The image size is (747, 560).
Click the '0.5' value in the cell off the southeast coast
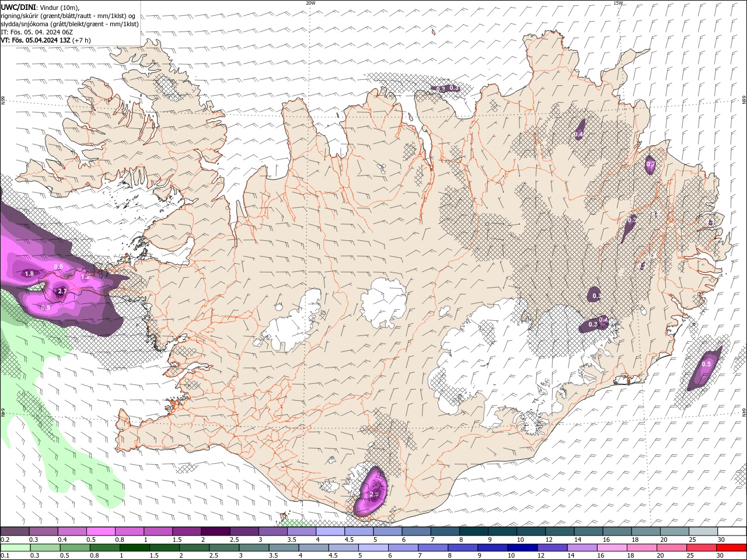click(x=706, y=364)
